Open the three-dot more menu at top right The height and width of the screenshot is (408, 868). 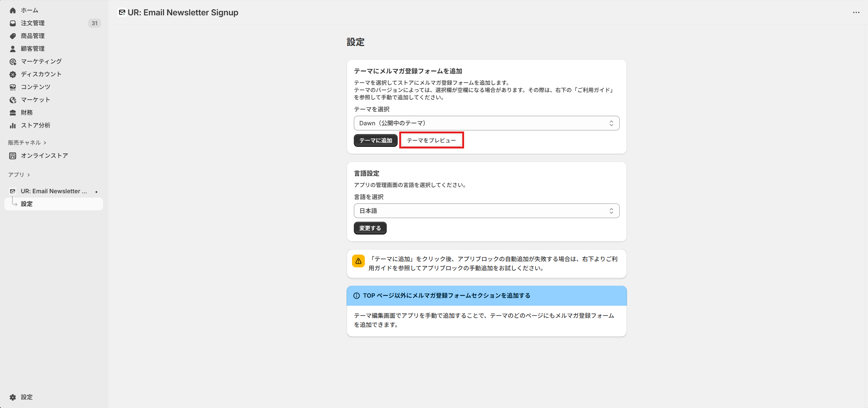[x=856, y=12]
